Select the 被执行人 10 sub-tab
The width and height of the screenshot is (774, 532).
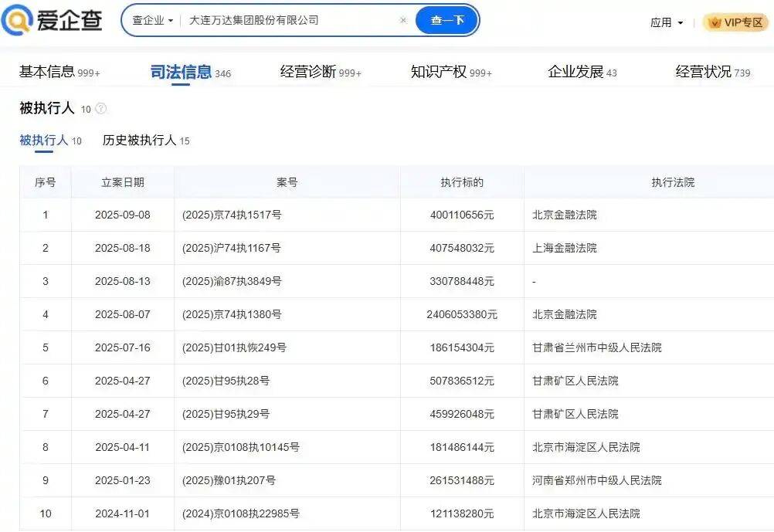[50, 141]
